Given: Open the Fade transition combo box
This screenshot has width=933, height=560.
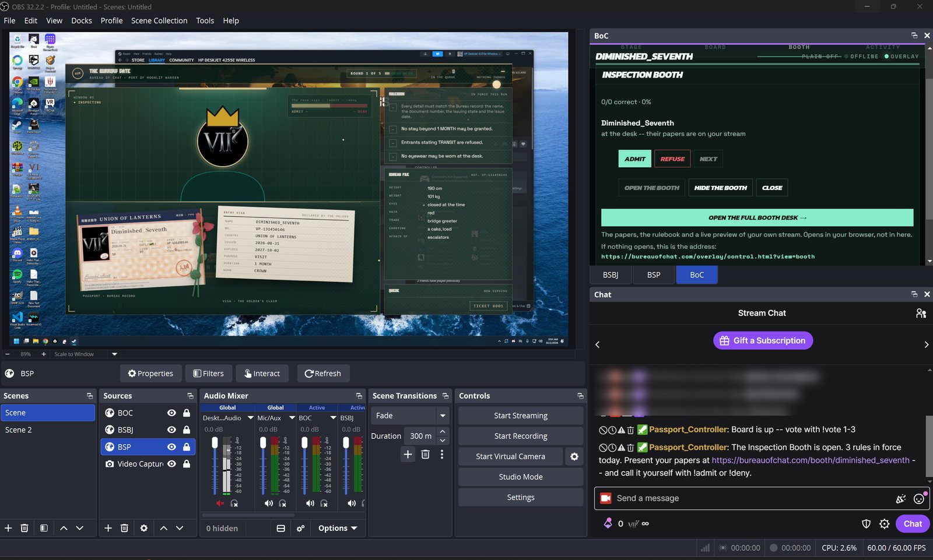Looking at the screenshot, I should (410, 415).
